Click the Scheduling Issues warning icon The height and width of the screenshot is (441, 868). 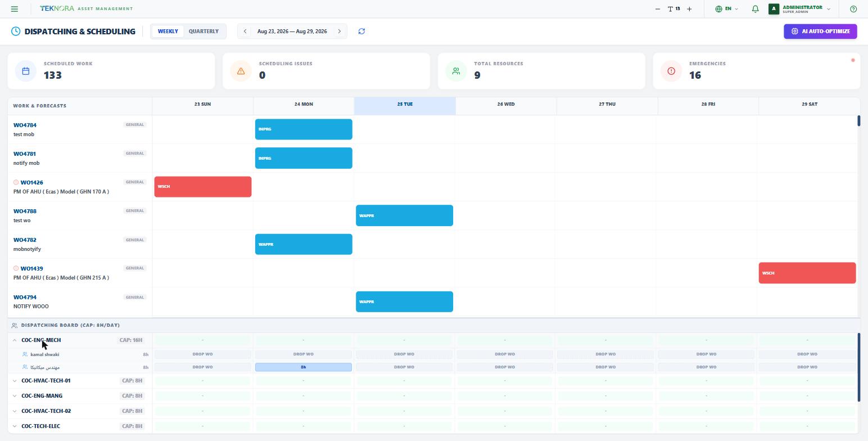click(241, 71)
